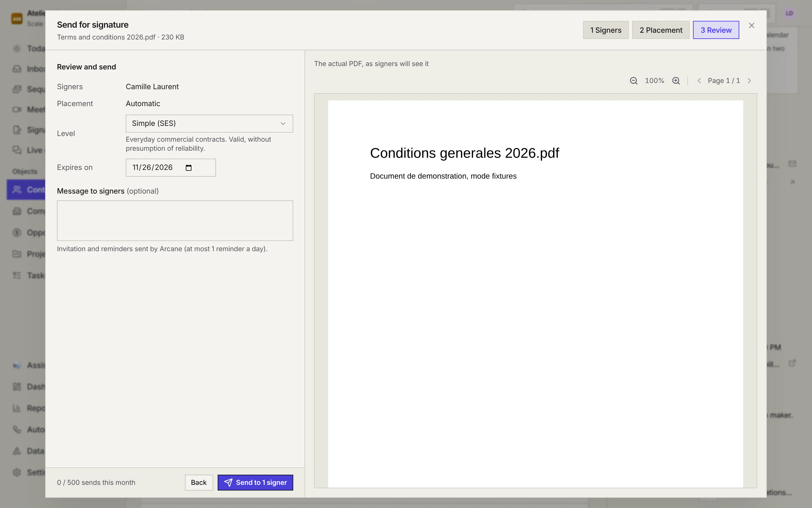Switch to the 1 Signers step
The height and width of the screenshot is (508, 812).
(x=606, y=30)
